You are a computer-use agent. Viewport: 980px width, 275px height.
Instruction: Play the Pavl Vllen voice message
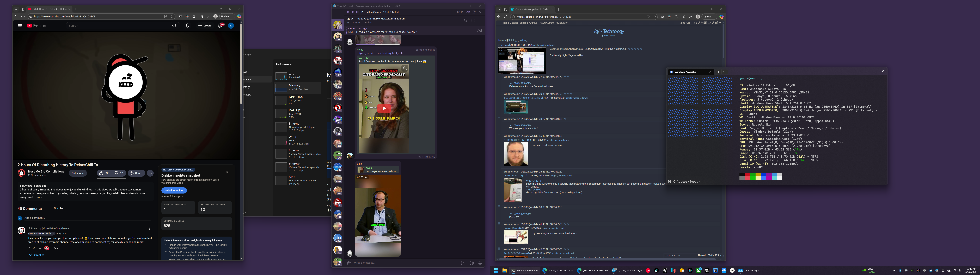[353, 12]
